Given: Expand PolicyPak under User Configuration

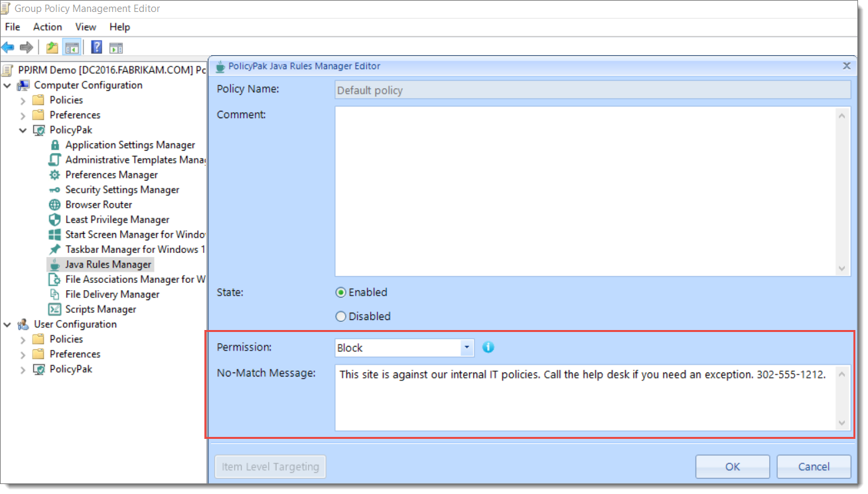Looking at the screenshot, I should click(23, 369).
